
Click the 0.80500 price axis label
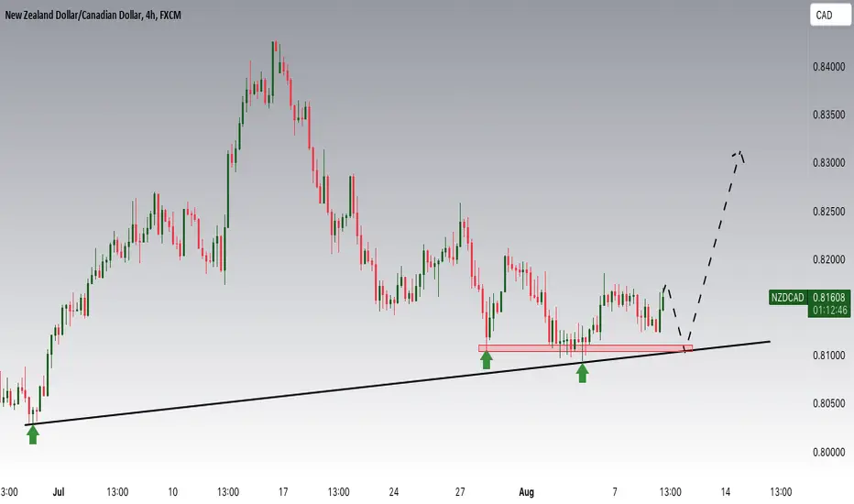(x=829, y=404)
